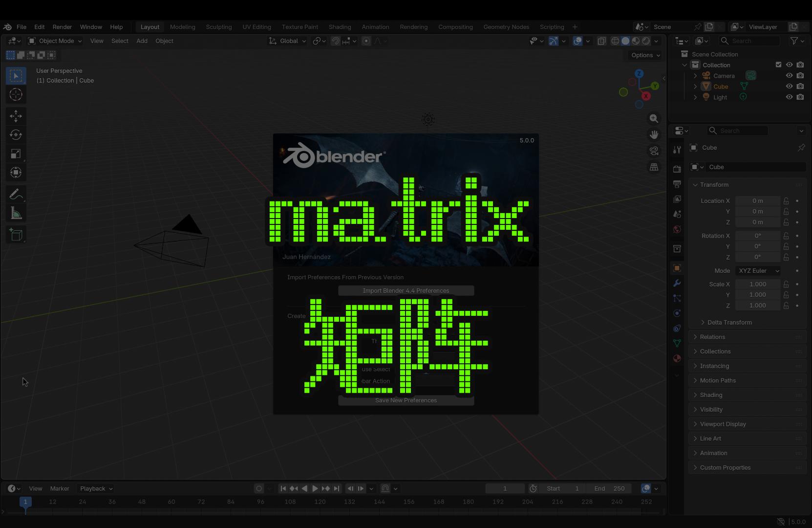This screenshot has height=528, width=812.
Task: Lock Location X value
Action: (786, 201)
